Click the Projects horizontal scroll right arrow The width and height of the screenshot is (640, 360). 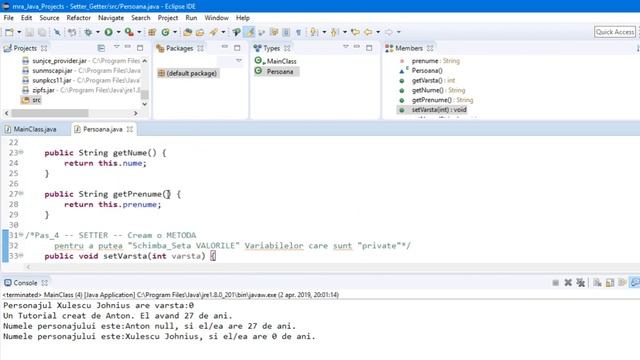136,113
